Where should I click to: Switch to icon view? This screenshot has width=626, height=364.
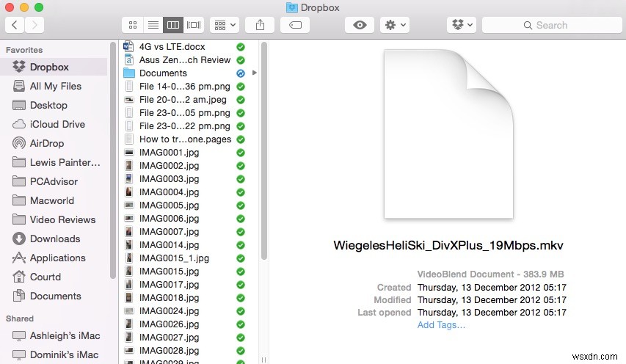click(133, 25)
